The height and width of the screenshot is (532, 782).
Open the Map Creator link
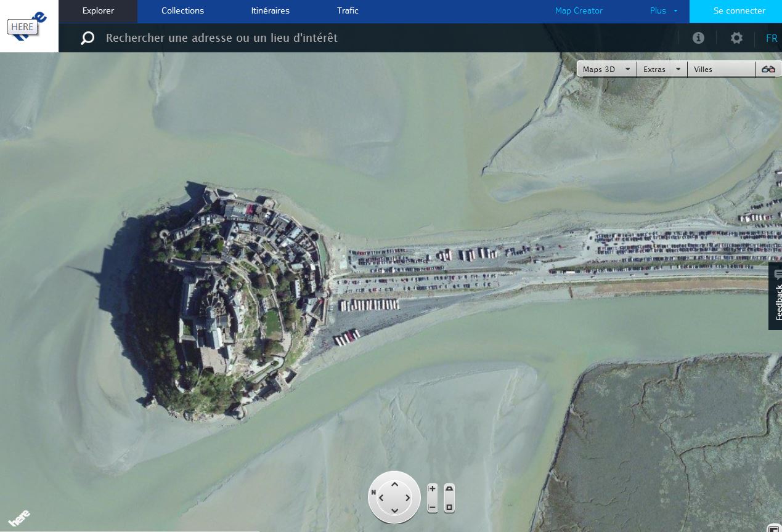tap(579, 10)
